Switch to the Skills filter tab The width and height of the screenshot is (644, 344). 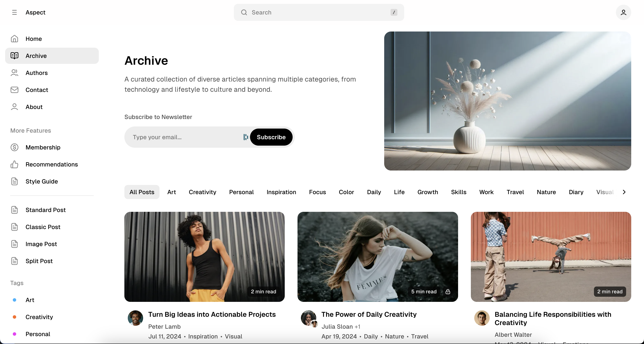click(459, 192)
